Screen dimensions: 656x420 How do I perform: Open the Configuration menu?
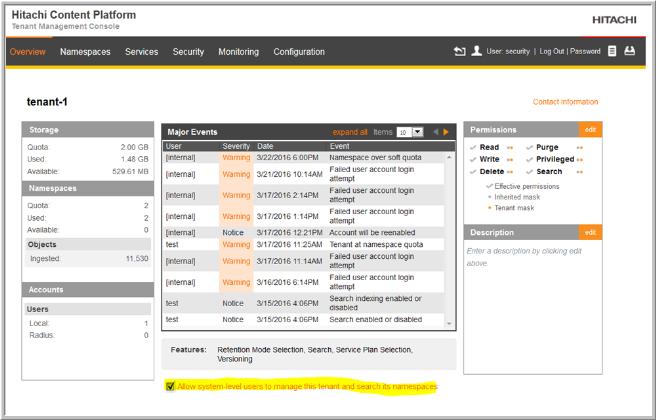click(x=299, y=52)
